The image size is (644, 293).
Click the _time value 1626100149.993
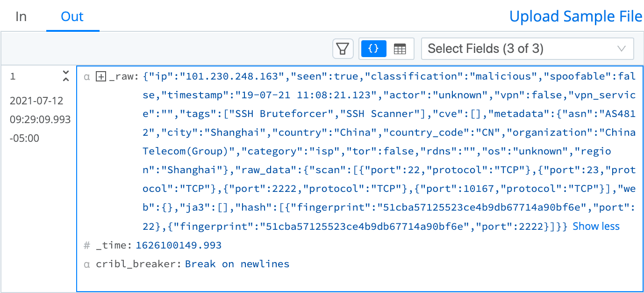tap(179, 245)
